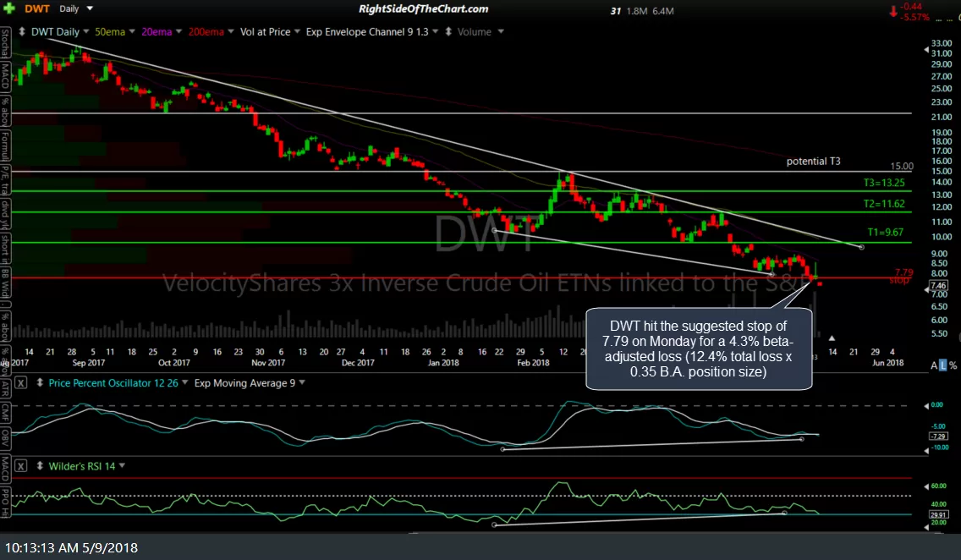Open the Exp Envelope Channel dropdown arrow
This screenshot has height=560, width=961.
click(435, 32)
